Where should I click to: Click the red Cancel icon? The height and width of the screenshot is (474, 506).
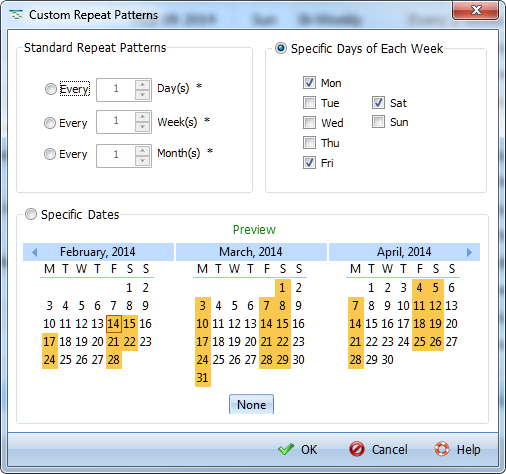[357, 449]
